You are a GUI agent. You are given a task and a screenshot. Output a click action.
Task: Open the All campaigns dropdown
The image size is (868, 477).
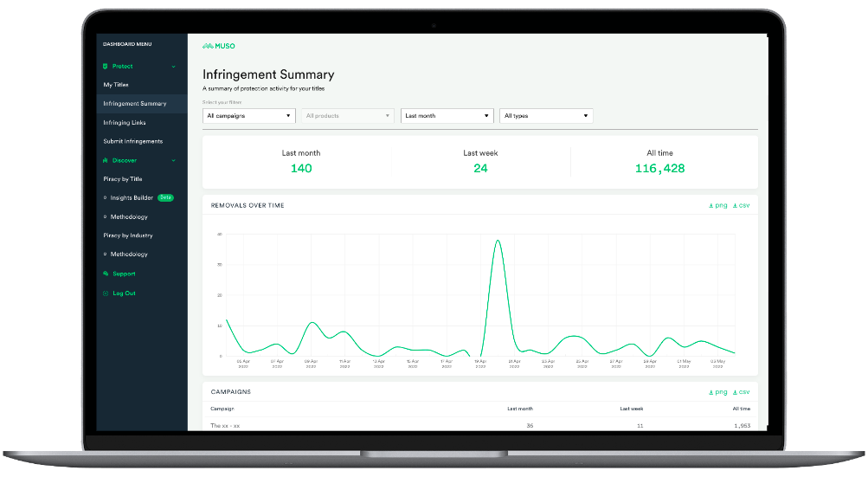(x=249, y=116)
